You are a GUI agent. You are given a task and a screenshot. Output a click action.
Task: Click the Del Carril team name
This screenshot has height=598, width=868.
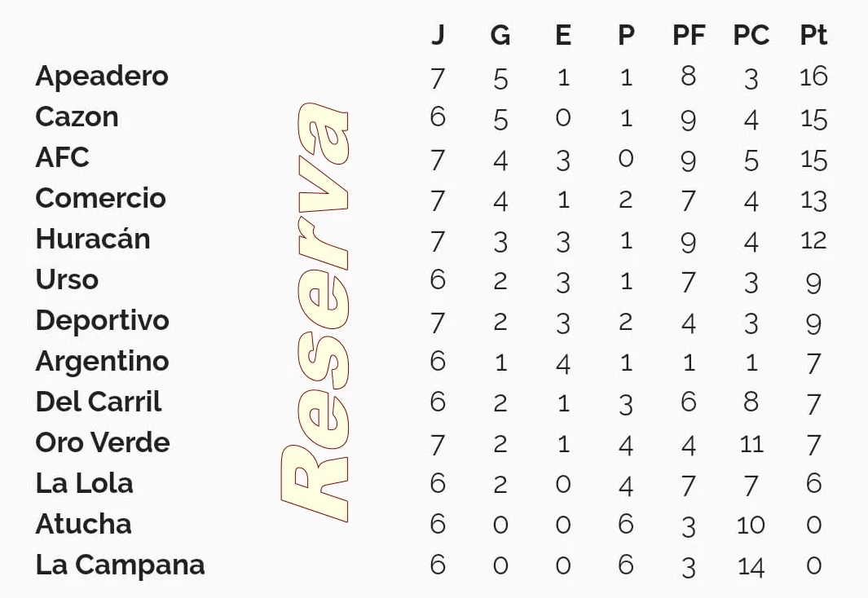click(x=99, y=402)
